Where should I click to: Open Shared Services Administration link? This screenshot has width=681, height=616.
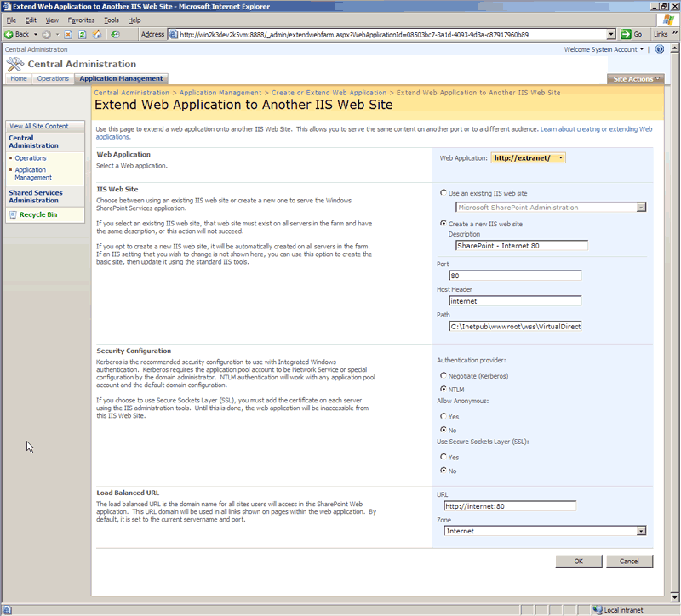(x=36, y=197)
